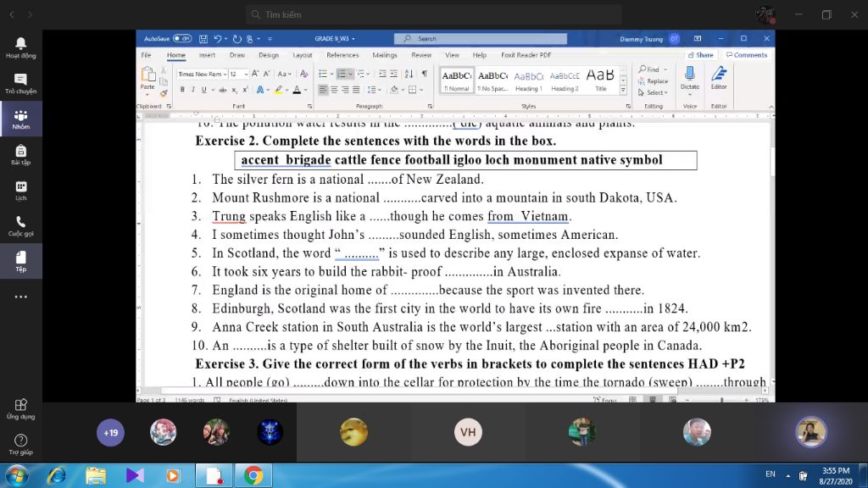Click the Text Effects icon
This screenshot has width=868, height=488.
coord(260,90)
